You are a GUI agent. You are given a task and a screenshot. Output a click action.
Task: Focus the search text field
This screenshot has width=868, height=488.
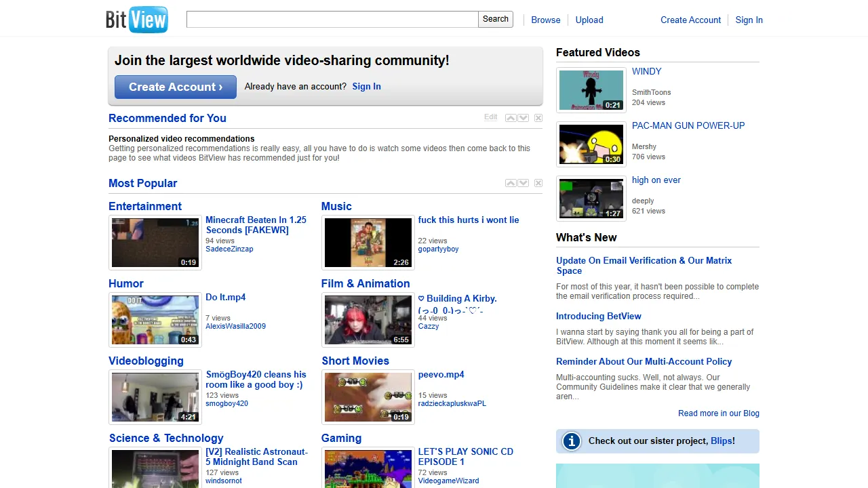pos(332,20)
